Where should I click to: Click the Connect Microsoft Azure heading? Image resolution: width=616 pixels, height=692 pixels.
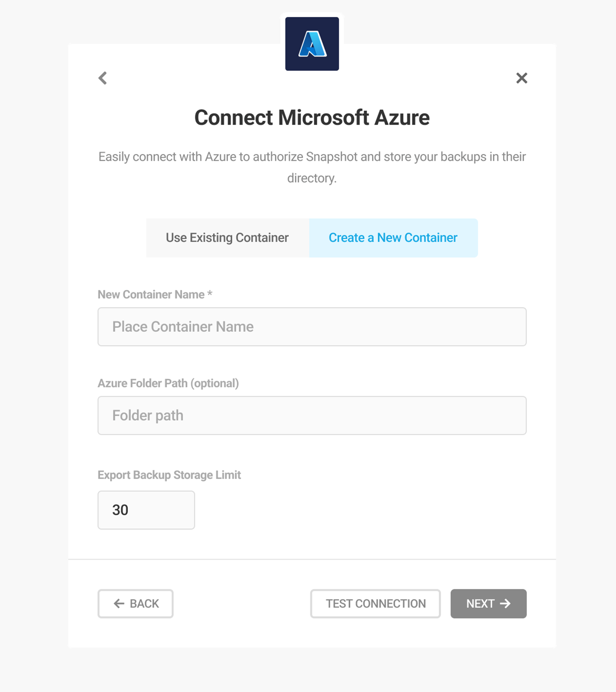312,118
